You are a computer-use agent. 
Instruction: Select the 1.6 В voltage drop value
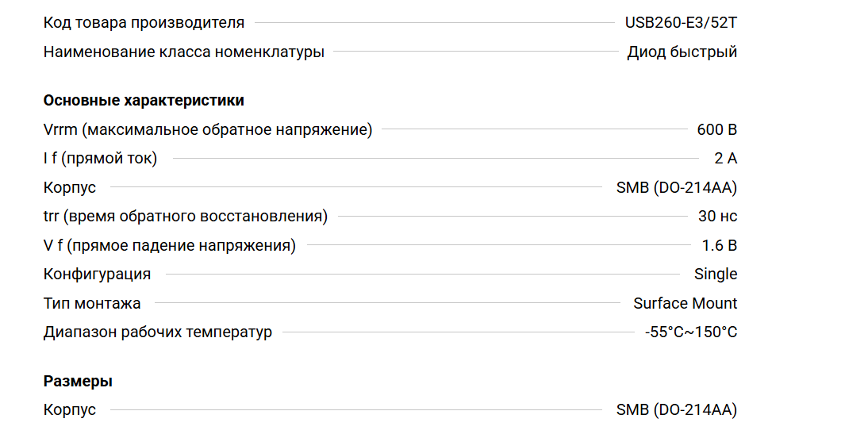pos(719,245)
